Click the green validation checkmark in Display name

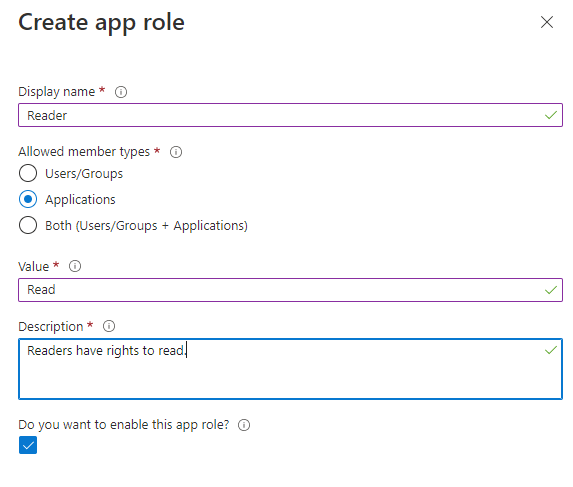pyautogui.click(x=551, y=115)
